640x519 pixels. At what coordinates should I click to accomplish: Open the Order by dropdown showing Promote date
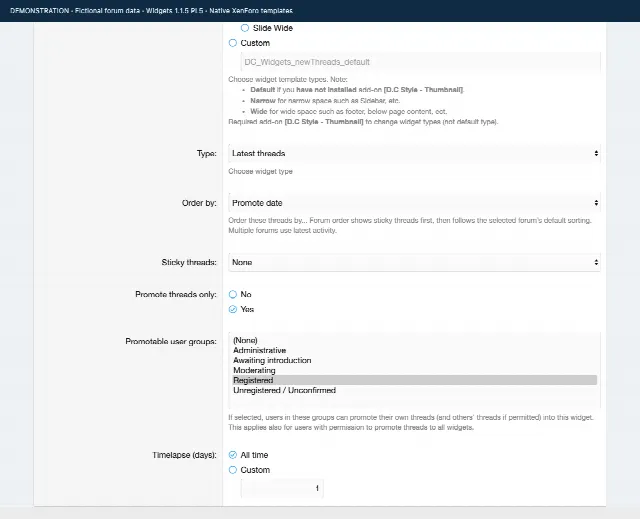414,203
